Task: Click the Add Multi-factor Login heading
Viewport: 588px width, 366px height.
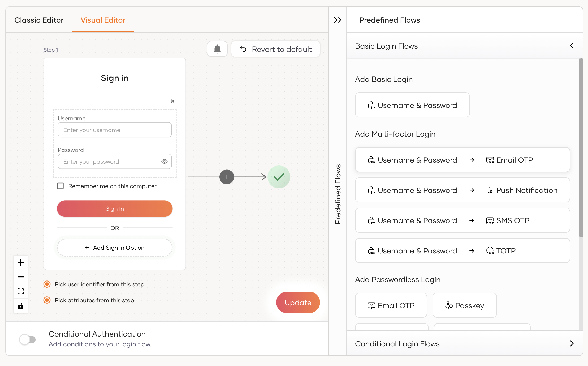Action: [x=395, y=134]
